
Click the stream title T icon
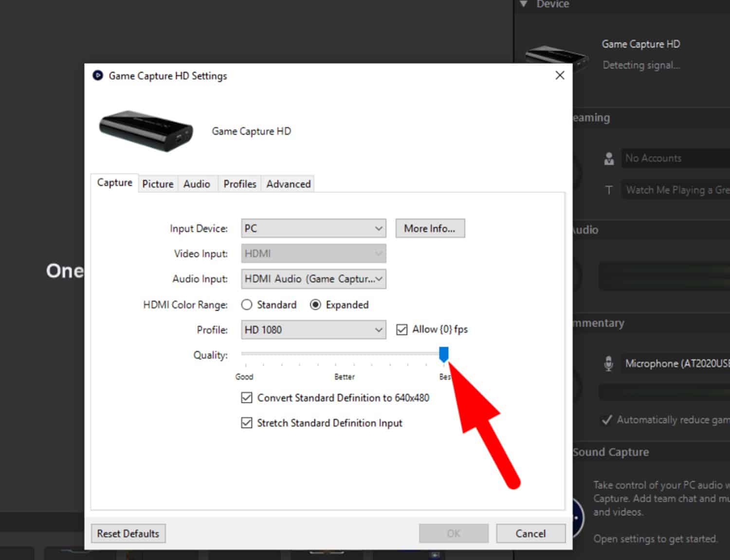click(x=609, y=190)
